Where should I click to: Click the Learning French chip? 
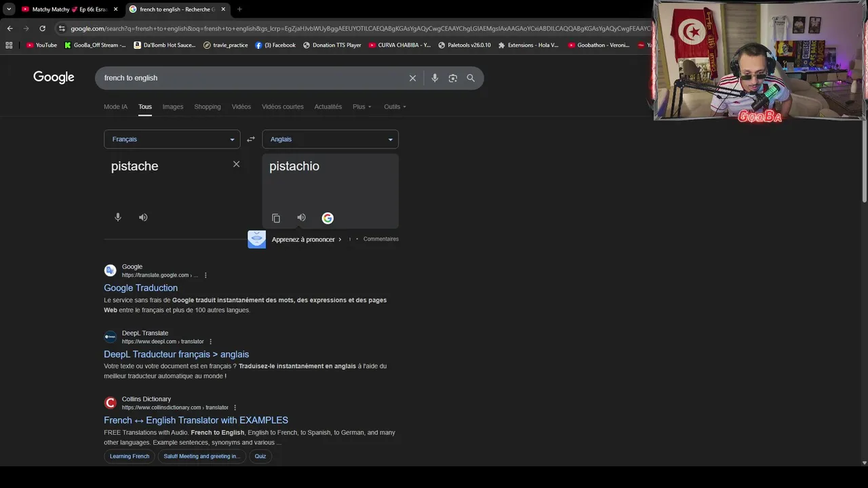click(x=130, y=456)
